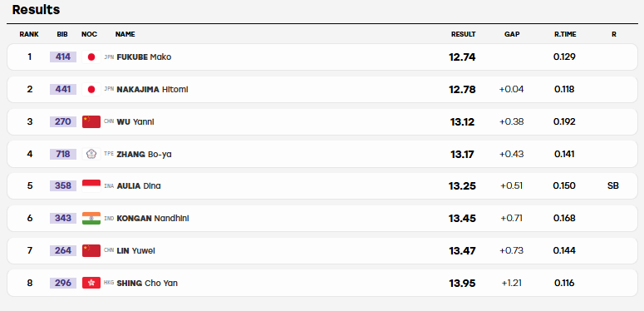Click the Japan flag next to NAKAJIMA Hitomi
Viewport: 644px width, 311px height.
pos(91,89)
